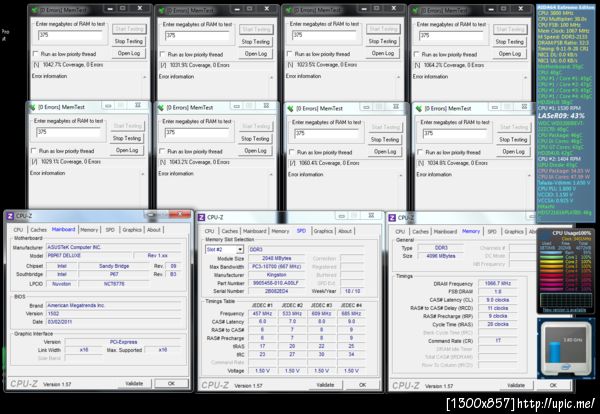Click the P8P67 DELUXE model value
The height and width of the screenshot is (414, 600).
coord(90,256)
